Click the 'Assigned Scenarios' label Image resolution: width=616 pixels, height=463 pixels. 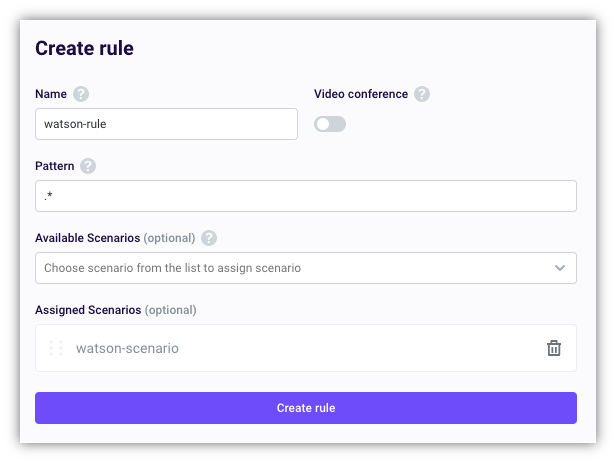click(x=87, y=310)
